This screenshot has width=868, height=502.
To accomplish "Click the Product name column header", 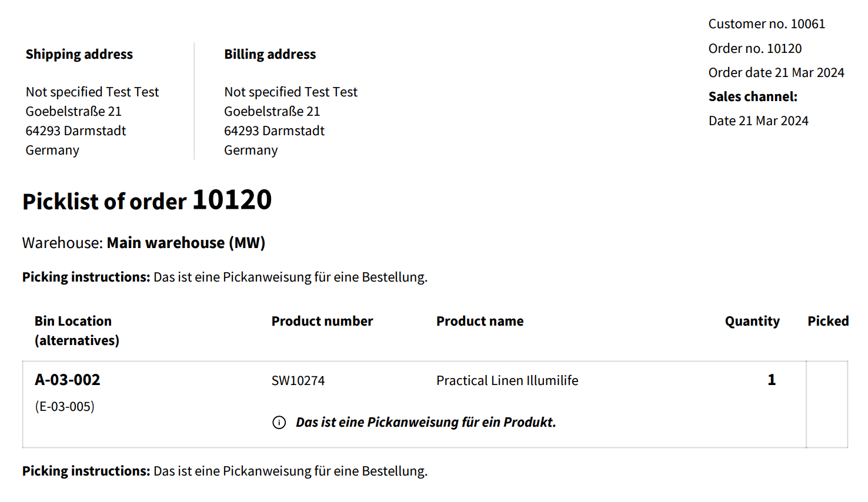I will (479, 322).
